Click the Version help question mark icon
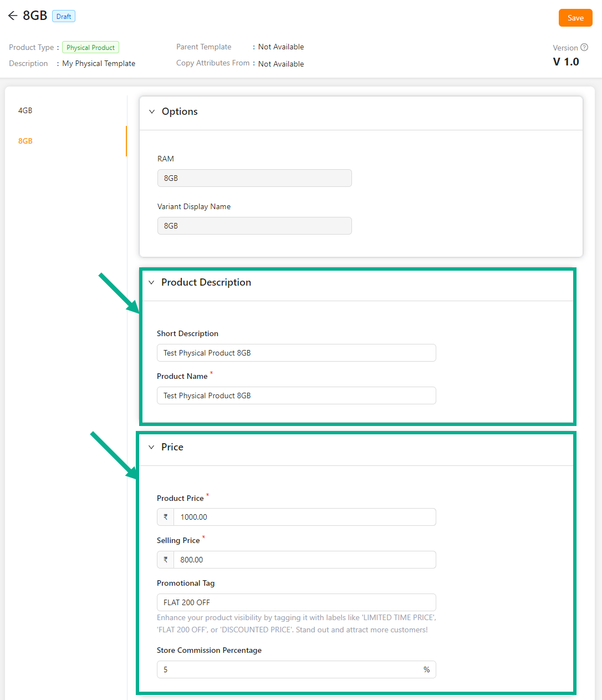602x700 pixels. [x=584, y=48]
